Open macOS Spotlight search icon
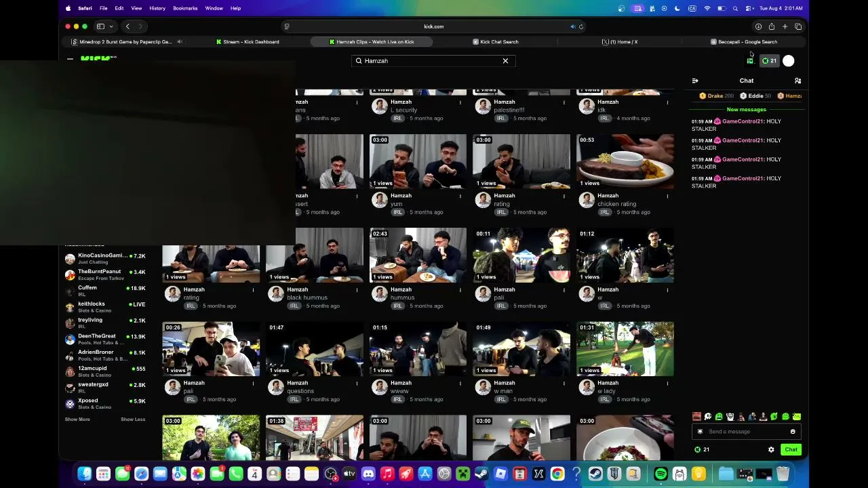 (x=736, y=8)
